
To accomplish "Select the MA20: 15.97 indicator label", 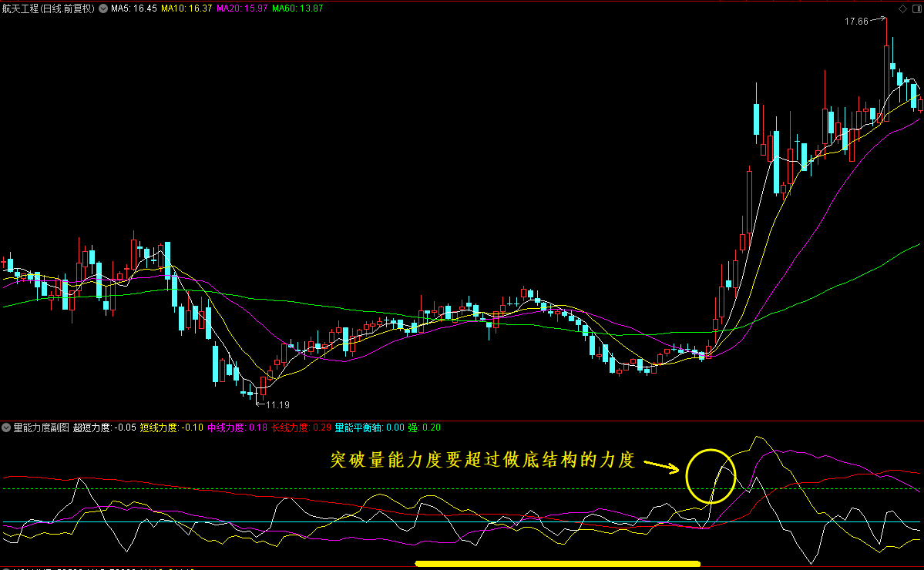I will pyautogui.click(x=242, y=8).
